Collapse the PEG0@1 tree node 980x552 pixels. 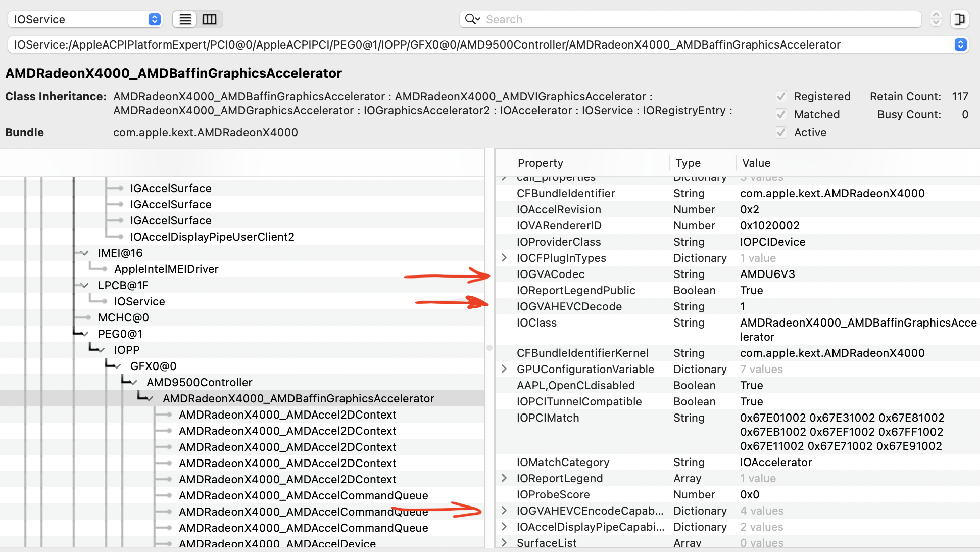point(85,334)
